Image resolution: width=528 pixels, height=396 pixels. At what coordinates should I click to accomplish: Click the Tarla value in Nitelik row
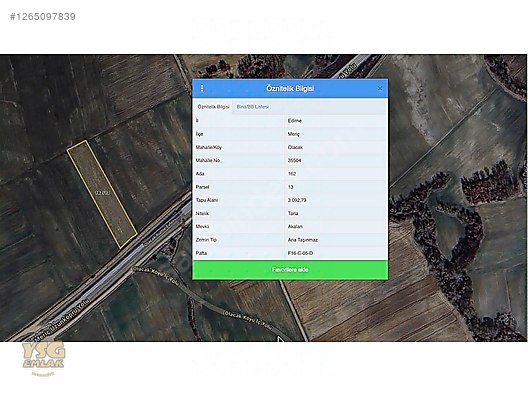(293, 213)
